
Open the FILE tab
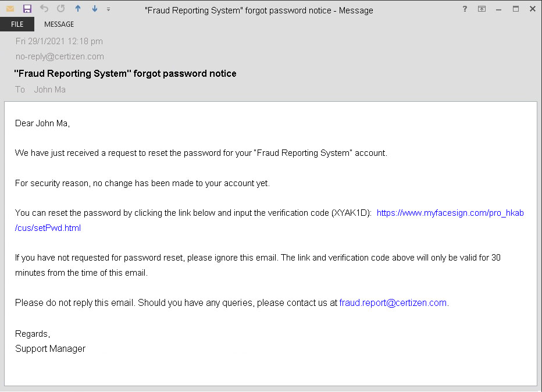17,24
